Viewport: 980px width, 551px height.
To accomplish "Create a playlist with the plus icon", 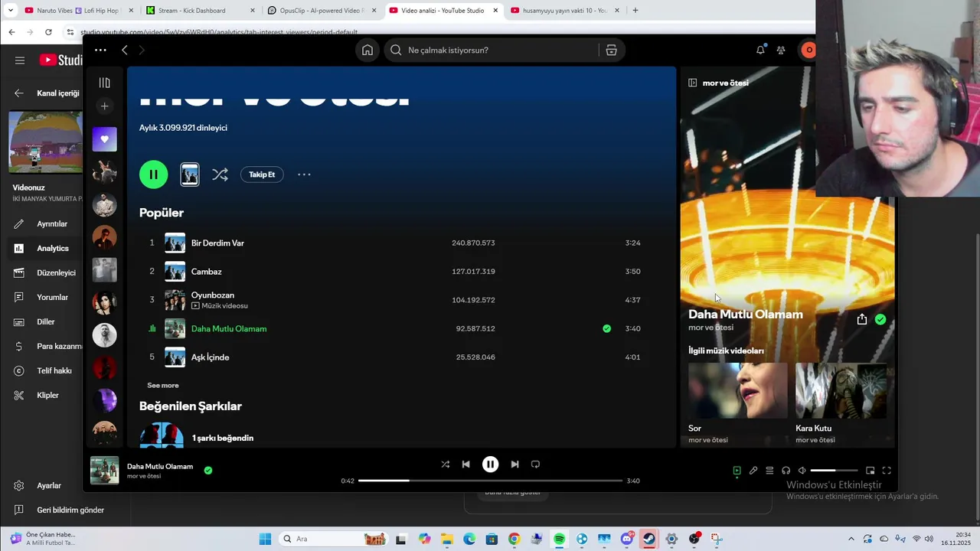I will pos(105,106).
